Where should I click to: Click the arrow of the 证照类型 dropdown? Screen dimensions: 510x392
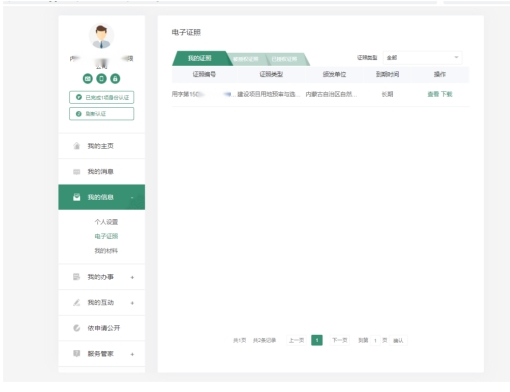point(456,57)
